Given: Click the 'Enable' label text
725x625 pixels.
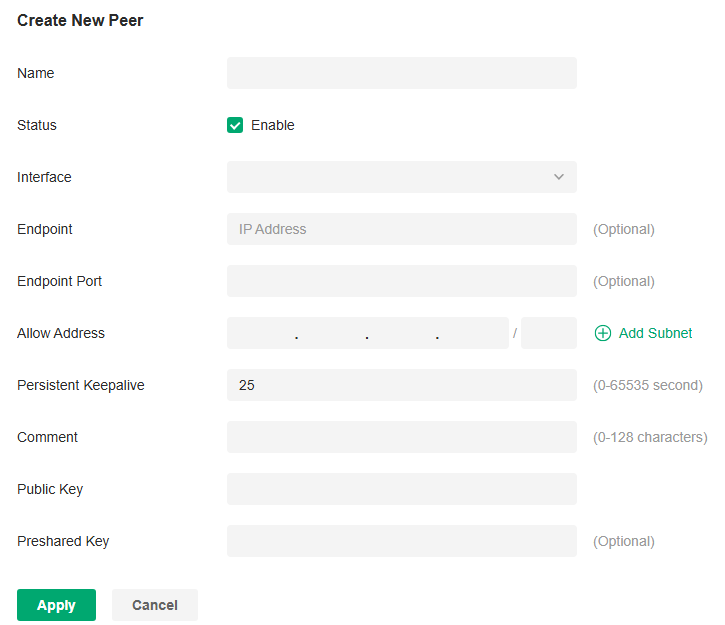Looking at the screenshot, I should tap(272, 125).
